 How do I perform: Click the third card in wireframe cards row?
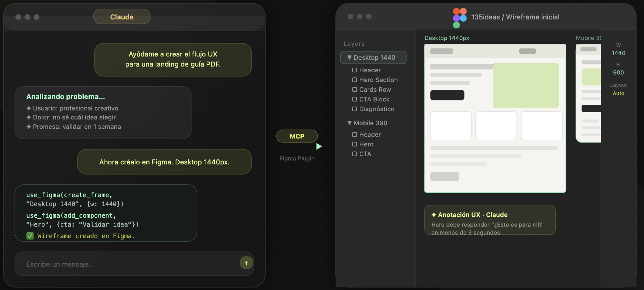[542, 126]
